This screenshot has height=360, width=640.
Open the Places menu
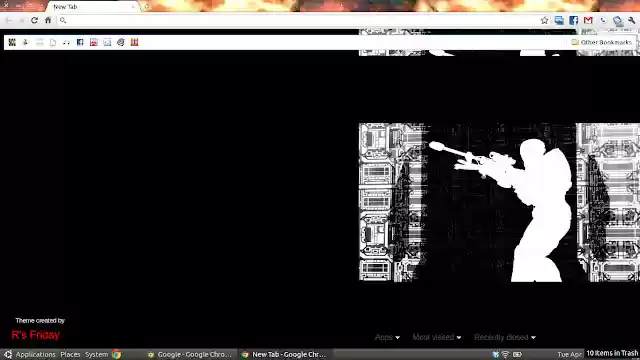coord(70,354)
